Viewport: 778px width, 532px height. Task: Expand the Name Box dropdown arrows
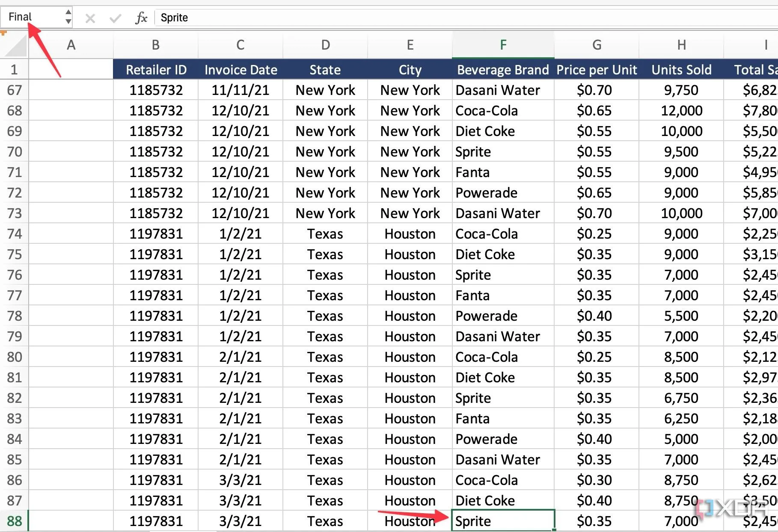(68, 17)
